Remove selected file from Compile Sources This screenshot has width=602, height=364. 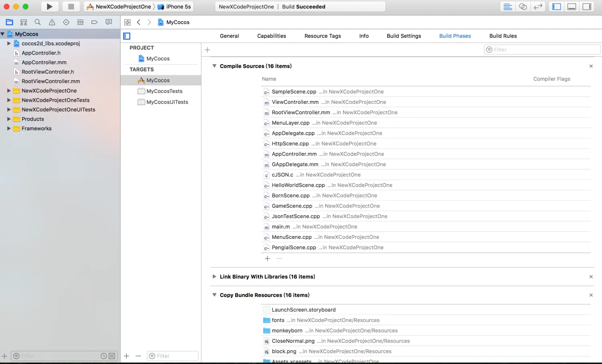(279, 259)
